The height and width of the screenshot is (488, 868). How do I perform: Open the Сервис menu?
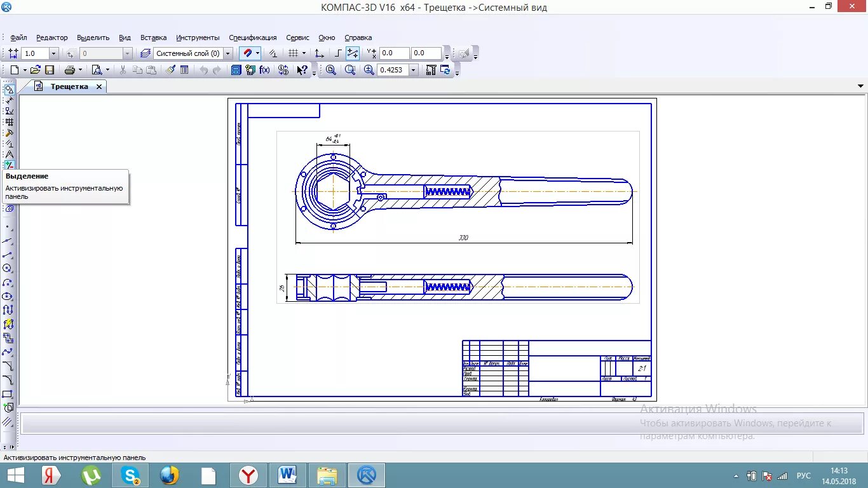(297, 37)
